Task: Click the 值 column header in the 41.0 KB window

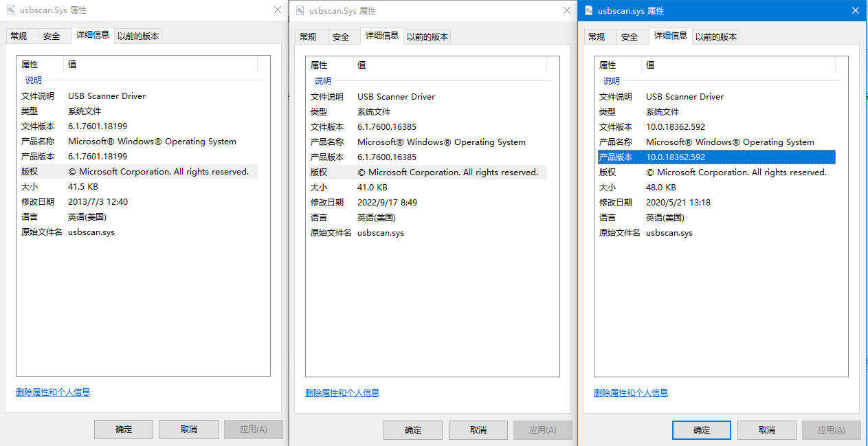Action: click(361, 65)
